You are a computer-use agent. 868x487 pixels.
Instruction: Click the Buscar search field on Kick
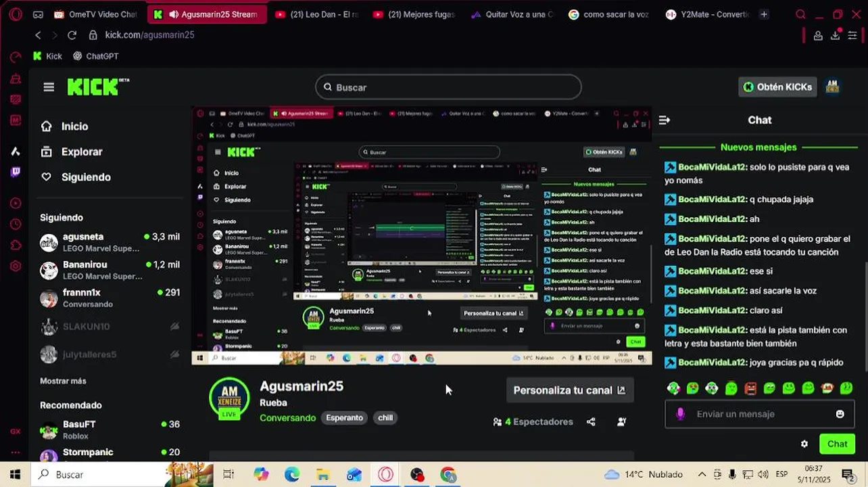coord(448,87)
